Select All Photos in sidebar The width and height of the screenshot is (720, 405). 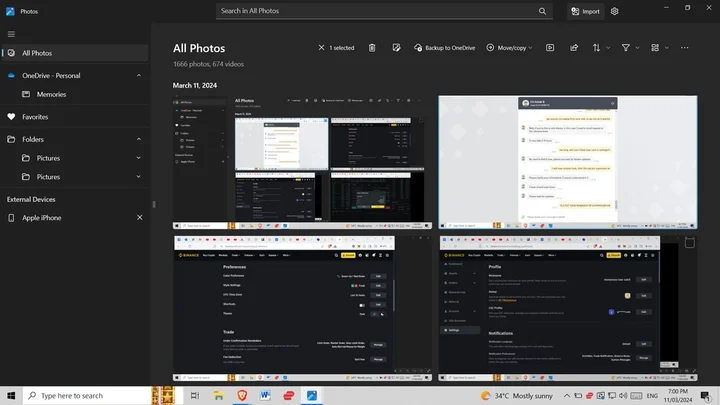pos(75,53)
